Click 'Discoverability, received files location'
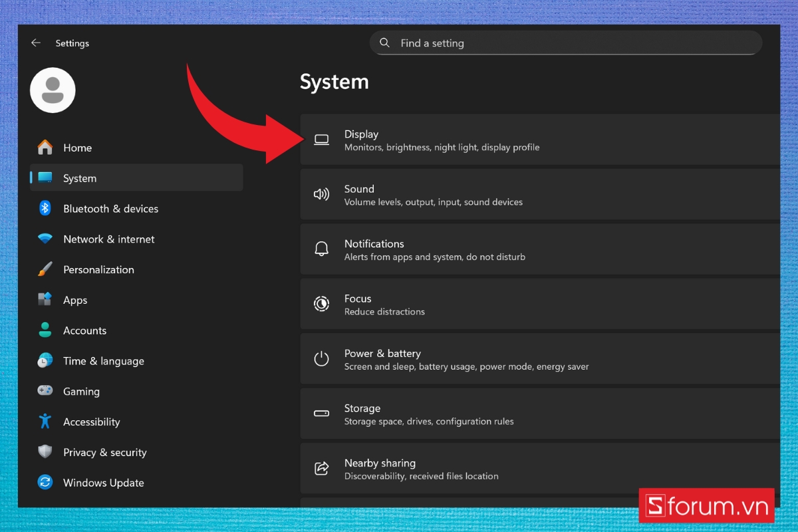Image resolution: width=798 pixels, height=532 pixels. click(x=422, y=476)
